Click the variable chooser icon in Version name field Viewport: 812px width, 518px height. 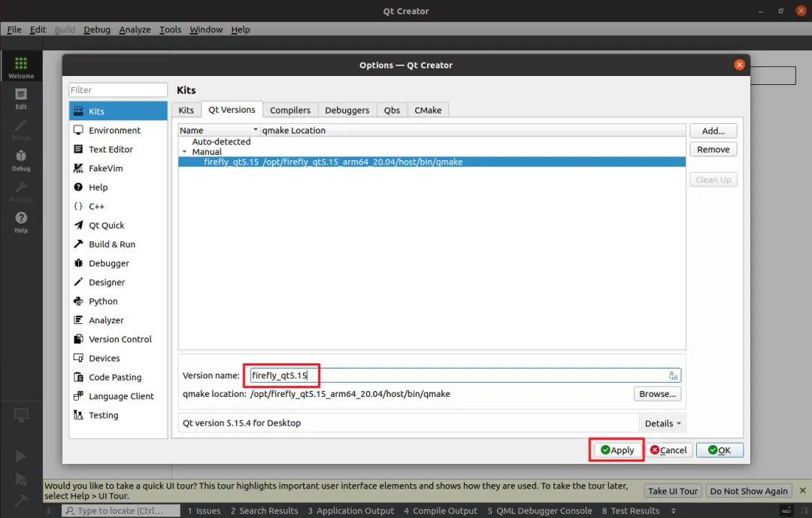(x=673, y=376)
